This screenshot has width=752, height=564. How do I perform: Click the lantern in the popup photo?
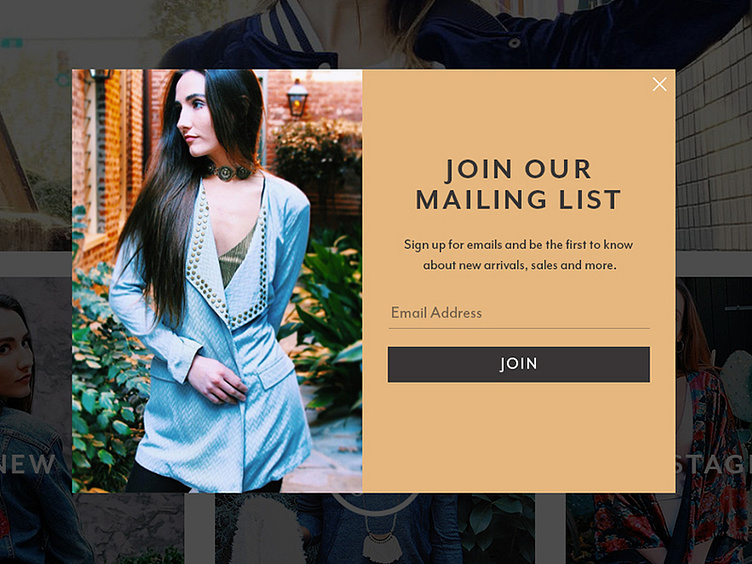pos(297,98)
